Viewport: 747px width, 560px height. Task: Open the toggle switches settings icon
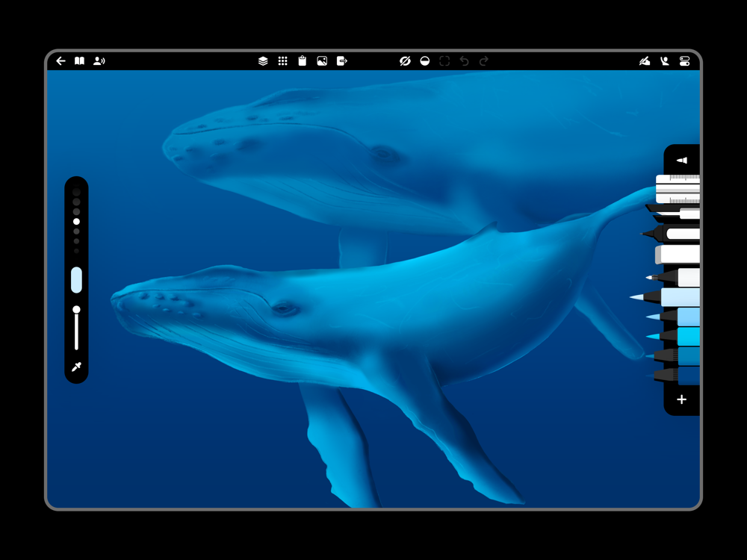684,61
